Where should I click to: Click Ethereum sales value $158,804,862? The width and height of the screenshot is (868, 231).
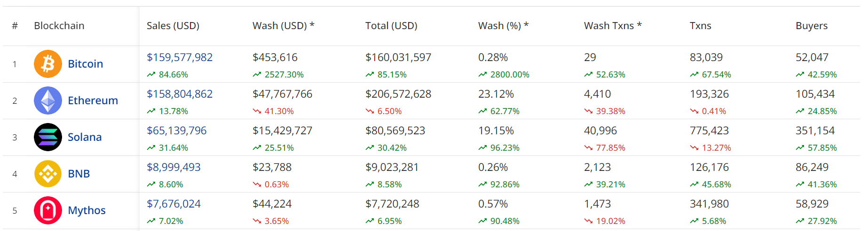pos(180,94)
